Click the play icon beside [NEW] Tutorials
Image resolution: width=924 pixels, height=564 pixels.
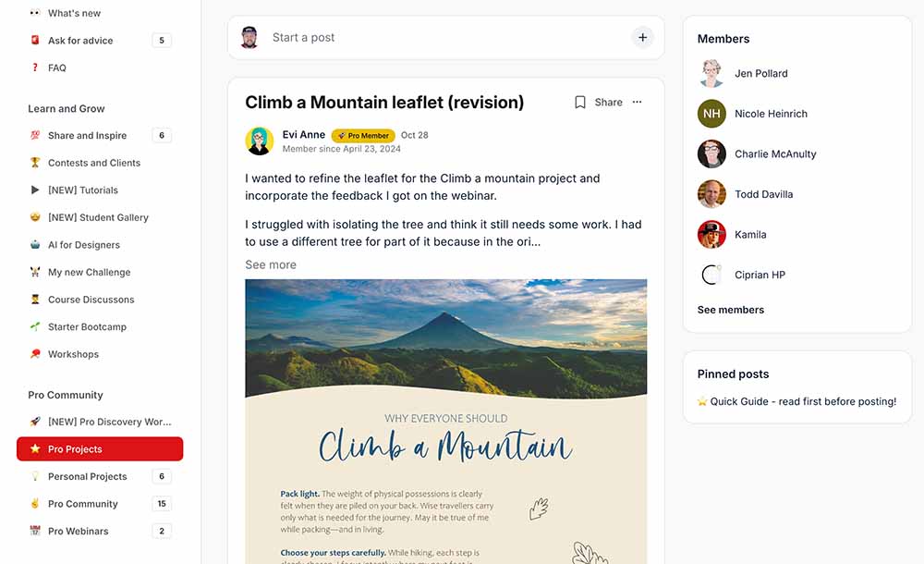pyautogui.click(x=35, y=190)
